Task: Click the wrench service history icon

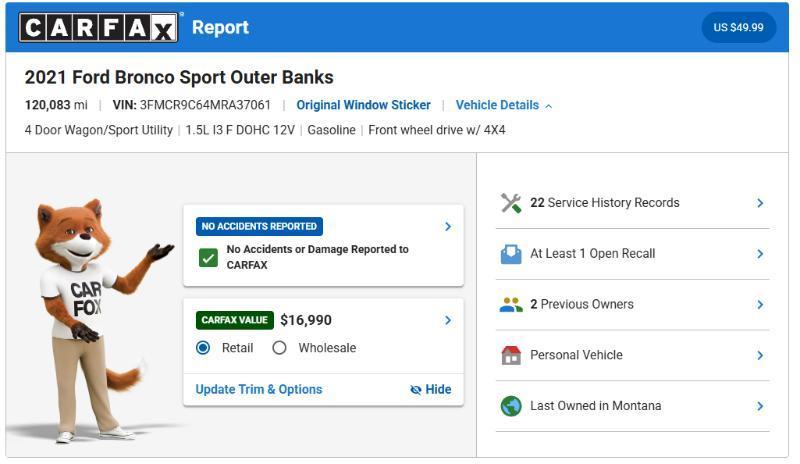Action: pos(511,203)
